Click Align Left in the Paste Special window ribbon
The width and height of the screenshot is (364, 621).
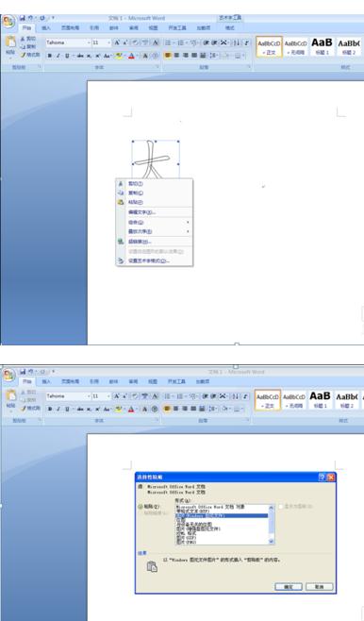pos(167,409)
